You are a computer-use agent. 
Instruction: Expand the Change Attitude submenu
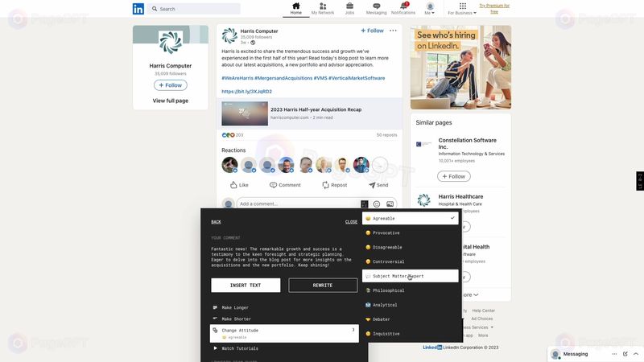click(x=284, y=333)
